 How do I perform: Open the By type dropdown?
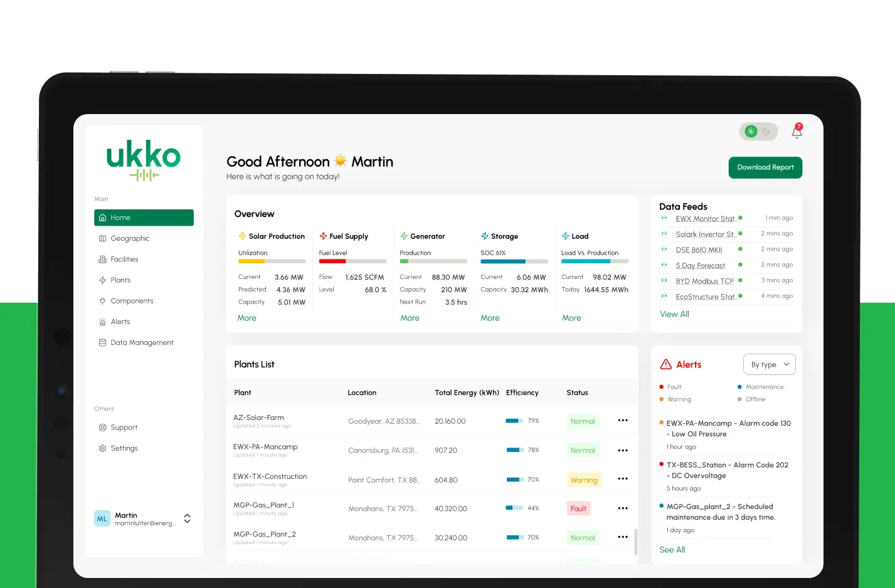click(x=770, y=364)
